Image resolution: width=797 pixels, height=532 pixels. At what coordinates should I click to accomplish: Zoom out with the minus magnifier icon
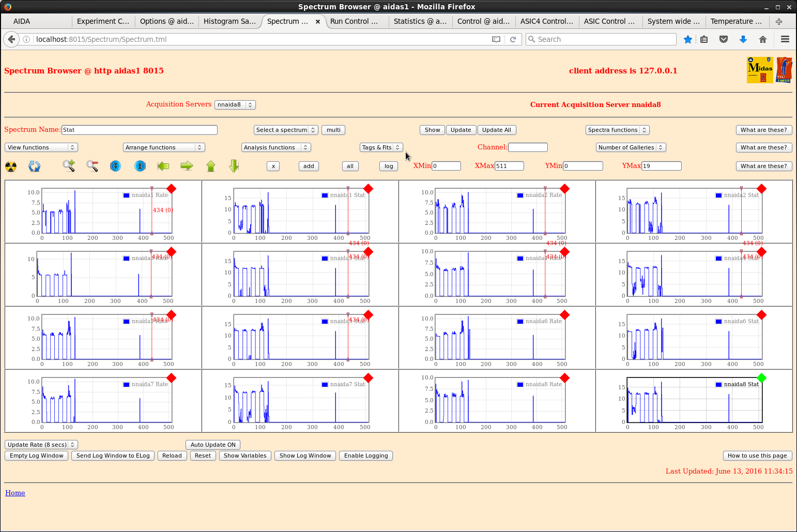[92, 166]
